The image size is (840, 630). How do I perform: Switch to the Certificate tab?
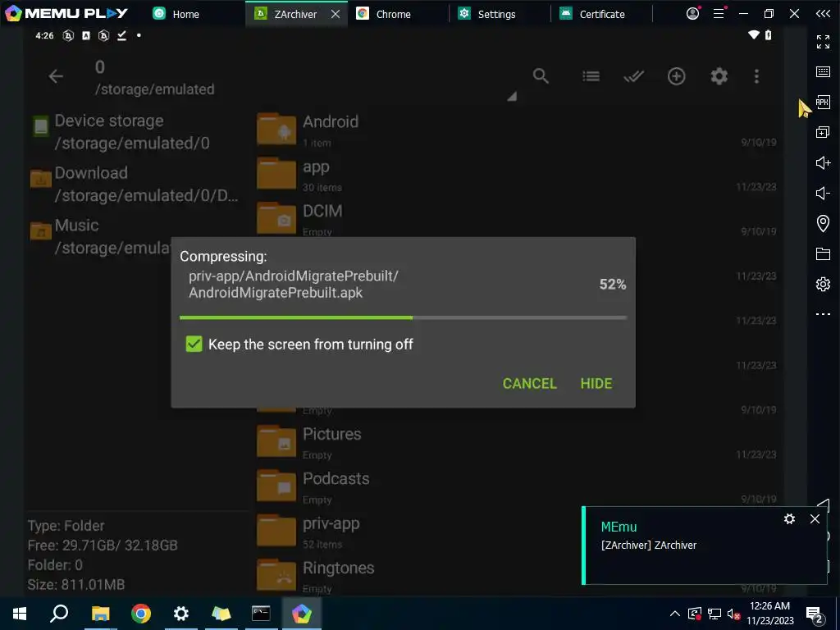[601, 14]
